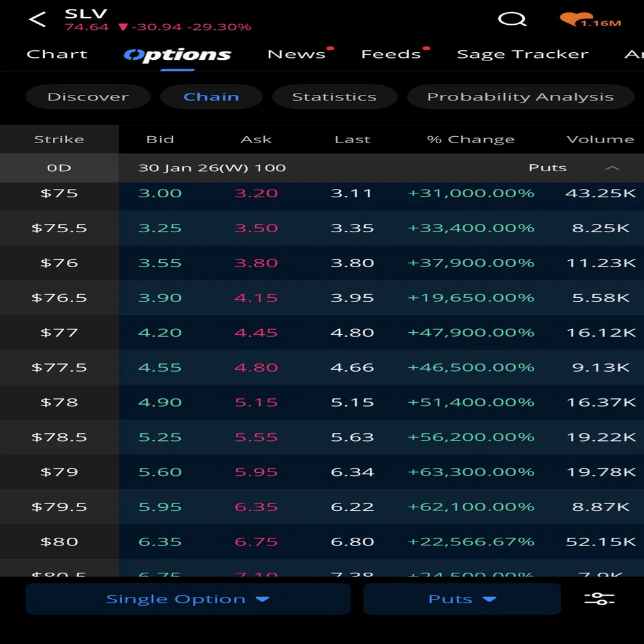Select the $76 strike row
Screen dimensions: 644x644
point(322,263)
